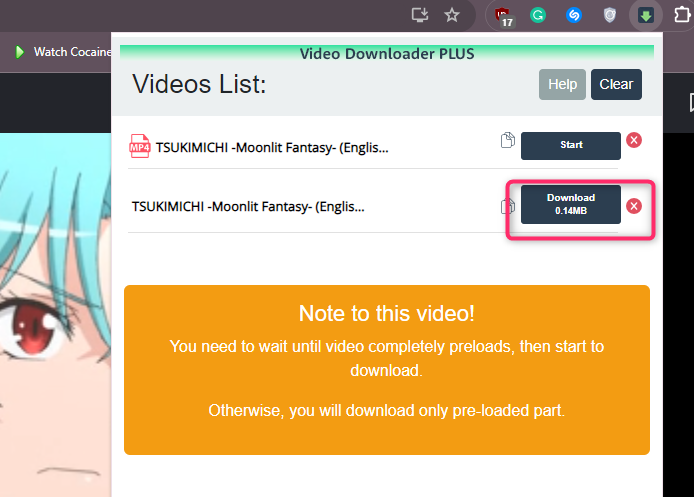Click the MP4 file type icon
The height and width of the screenshot is (497, 694).
pyautogui.click(x=139, y=146)
